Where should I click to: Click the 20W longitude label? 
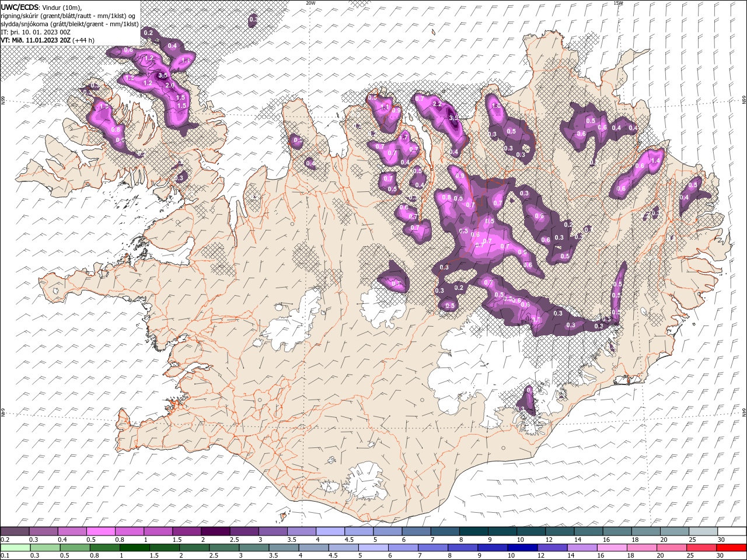311,3
